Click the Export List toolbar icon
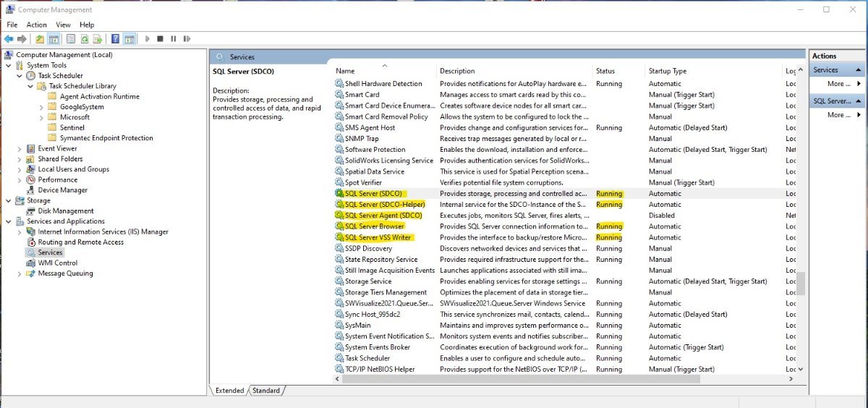Image resolution: width=868 pixels, height=408 pixels. pyautogui.click(x=98, y=38)
